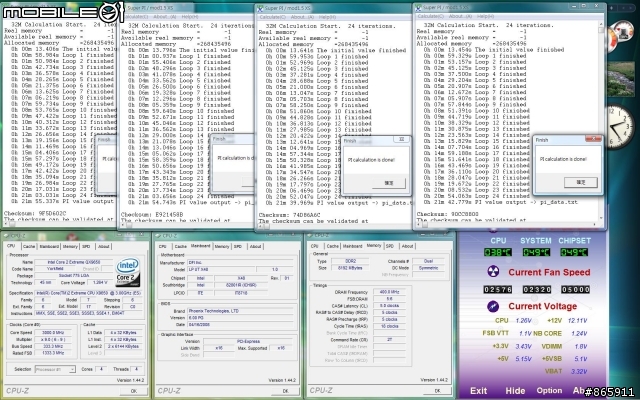Click the Intel Core 2 Extreme logo
Image resolution: width=640 pixels, height=400 pixels.
click(x=127, y=272)
